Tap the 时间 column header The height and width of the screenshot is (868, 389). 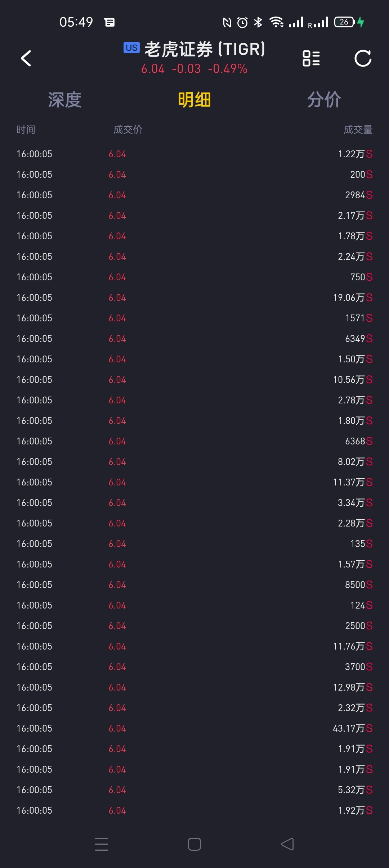tap(26, 130)
